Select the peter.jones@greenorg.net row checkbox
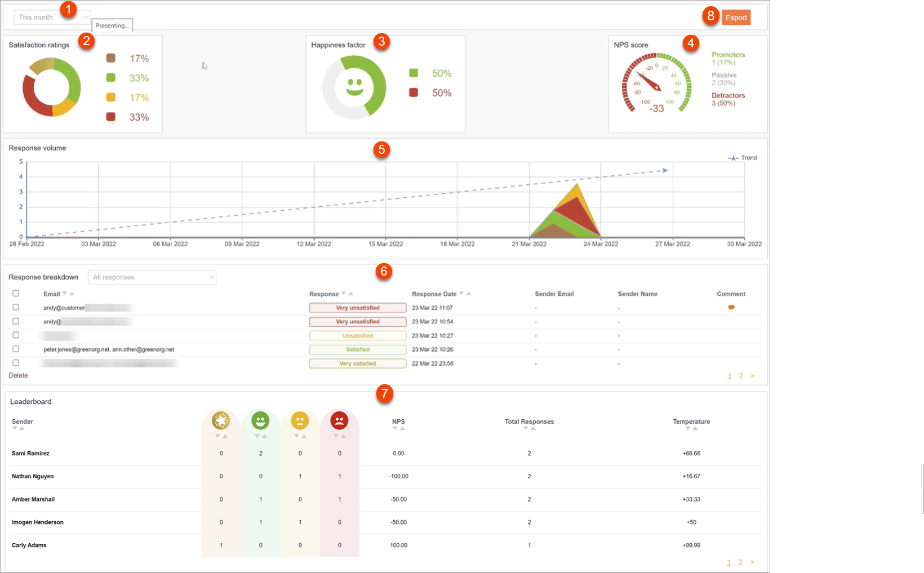This screenshot has height=573, width=924. point(16,349)
